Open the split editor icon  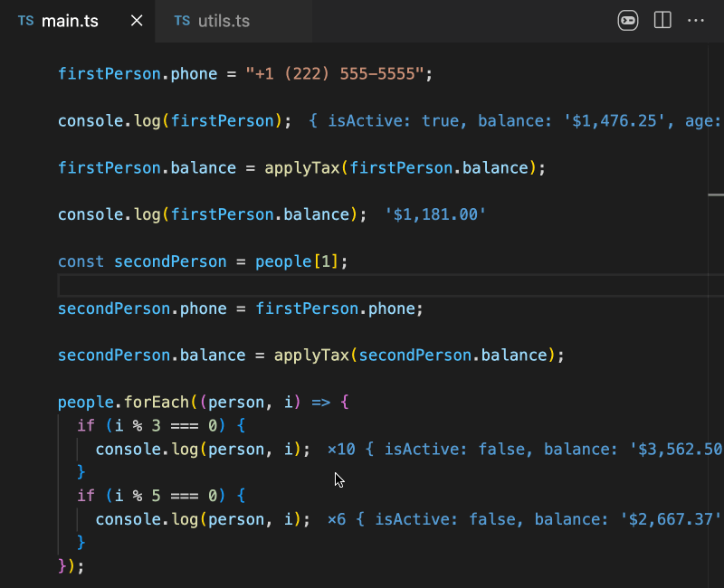click(x=662, y=20)
